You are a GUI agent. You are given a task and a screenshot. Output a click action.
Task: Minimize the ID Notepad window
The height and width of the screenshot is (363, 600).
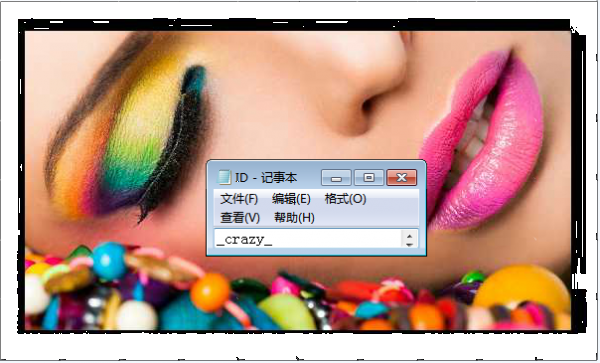pyautogui.click(x=336, y=178)
